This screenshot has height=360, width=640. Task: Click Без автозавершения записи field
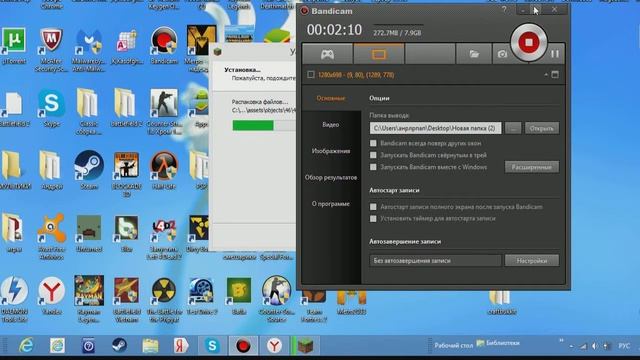pyautogui.click(x=436, y=260)
